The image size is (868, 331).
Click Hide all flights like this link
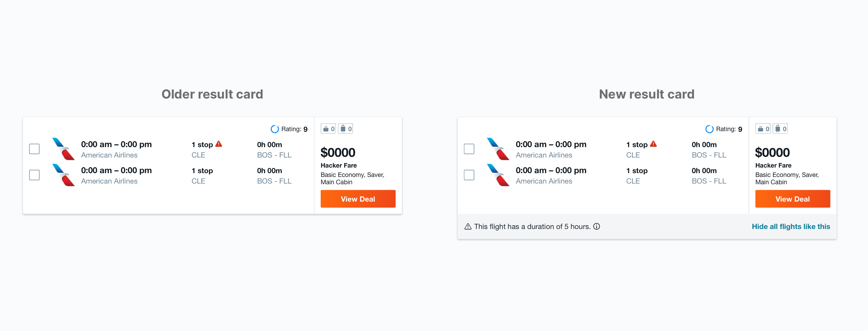791,227
